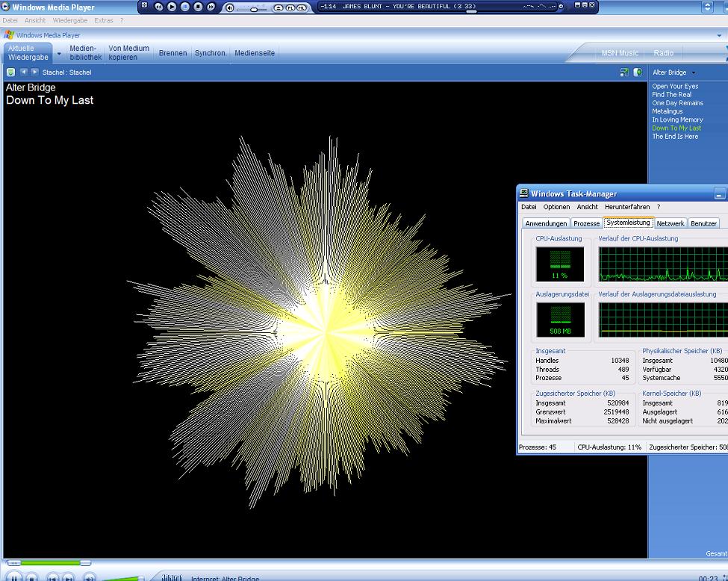Screen dimensions: 728x581
Task: Open MSN Music tab
Action: point(620,53)
